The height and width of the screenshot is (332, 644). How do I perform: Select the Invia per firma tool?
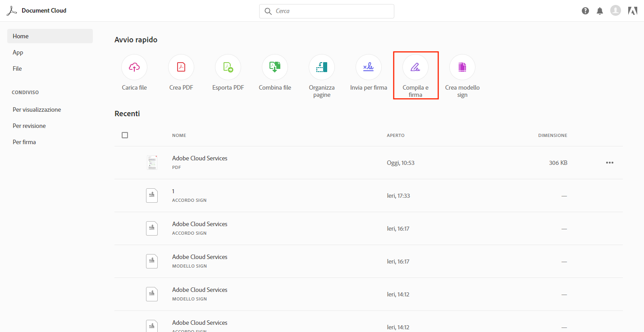[369, 67]
